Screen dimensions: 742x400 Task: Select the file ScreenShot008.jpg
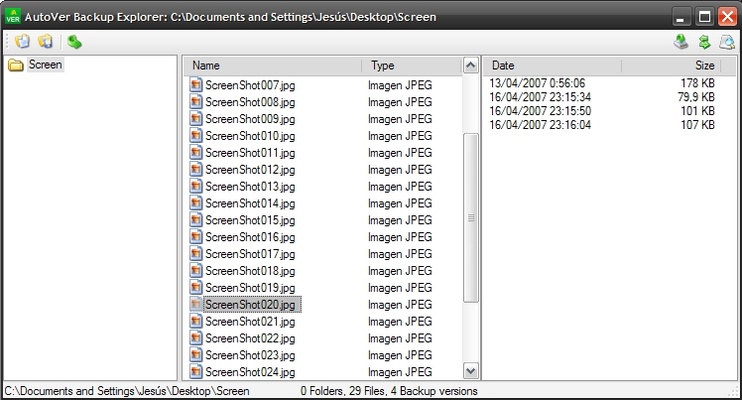250,102
